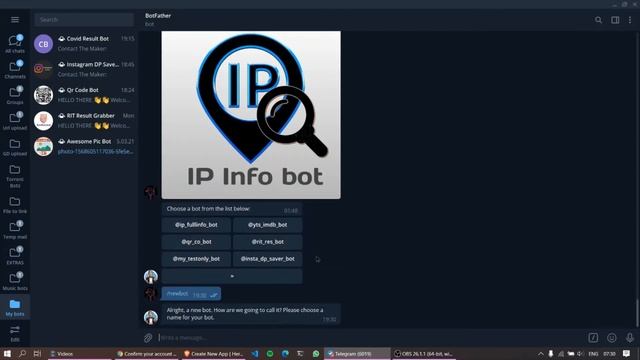The image size is (640, 360).
Task: Open the hamburger main menu
Action: point(15,20)
